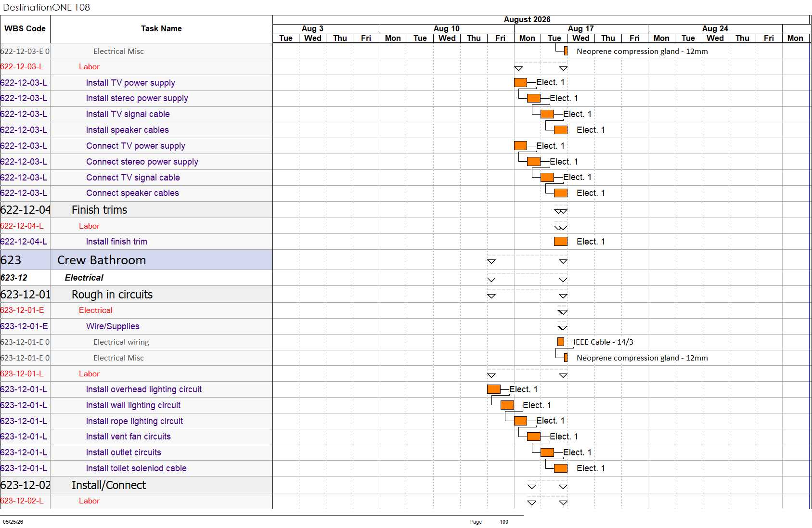Click the WBS Code column header
Viewport: 812px width, 528px height.
pos(25,29)
